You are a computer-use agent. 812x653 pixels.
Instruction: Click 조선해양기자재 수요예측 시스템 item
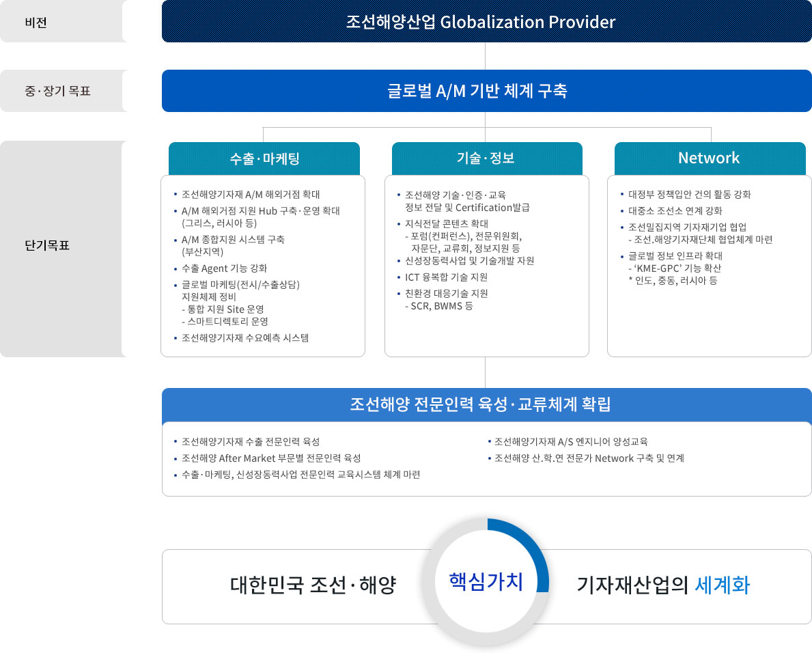tap(245, 337)
